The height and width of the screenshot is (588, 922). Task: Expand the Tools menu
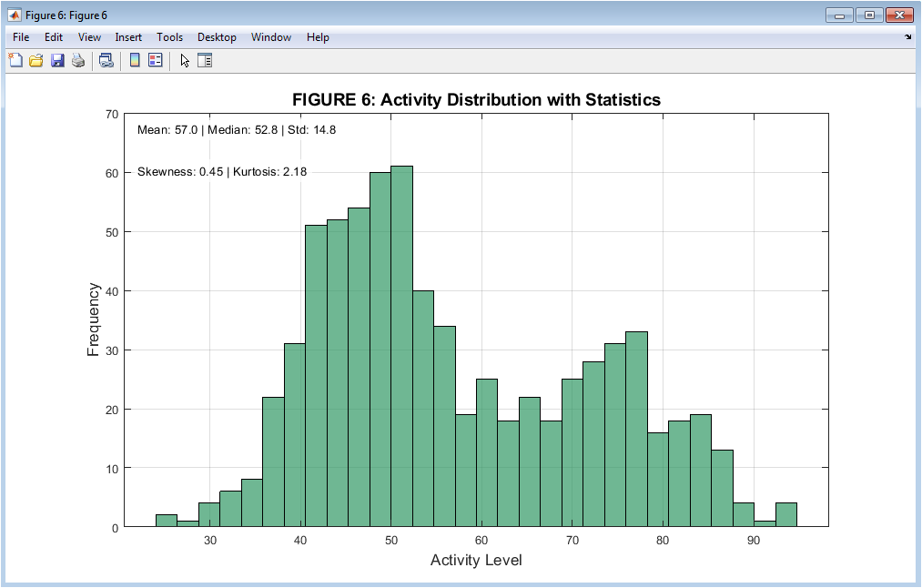click(169, 37)
